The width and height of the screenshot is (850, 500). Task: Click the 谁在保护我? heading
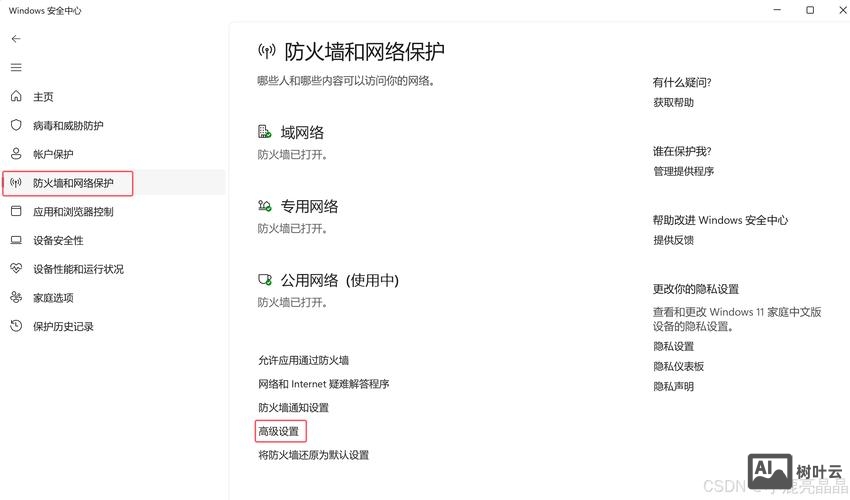pyautogui.click(x=682, y=151)
